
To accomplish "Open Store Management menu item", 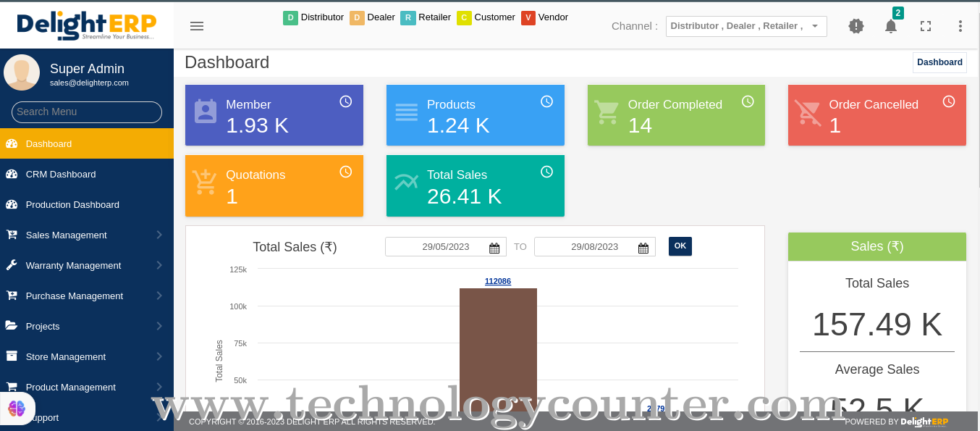I will point(87,356).
